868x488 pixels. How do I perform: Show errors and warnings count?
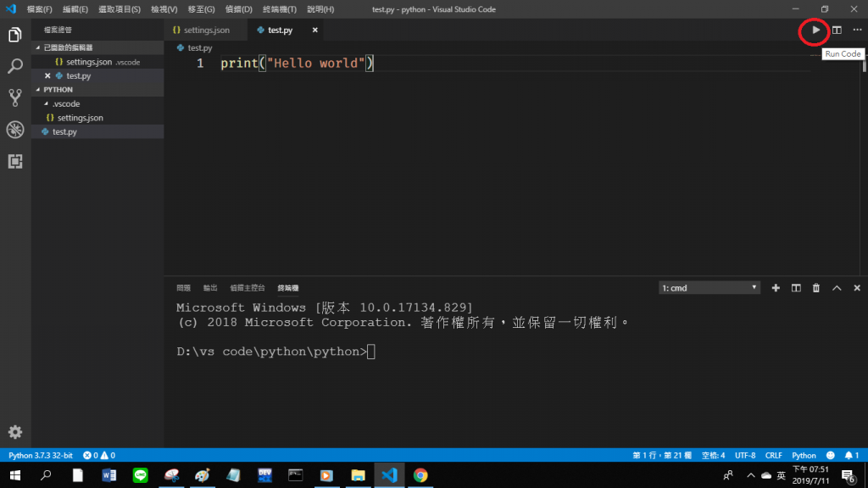click(x=99, y=455)
